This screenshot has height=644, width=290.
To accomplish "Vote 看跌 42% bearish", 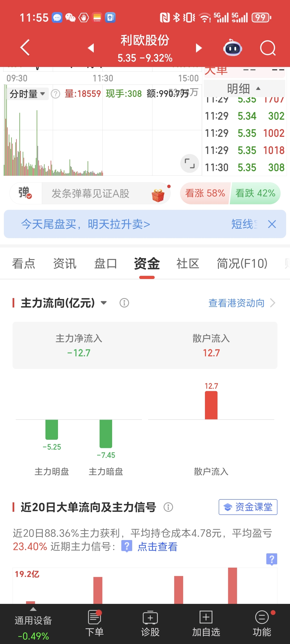I will point(255,193).
